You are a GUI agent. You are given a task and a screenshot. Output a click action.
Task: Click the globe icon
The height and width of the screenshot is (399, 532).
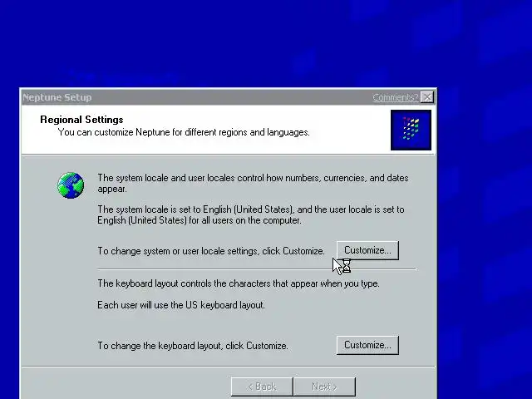tap(71, 185)
